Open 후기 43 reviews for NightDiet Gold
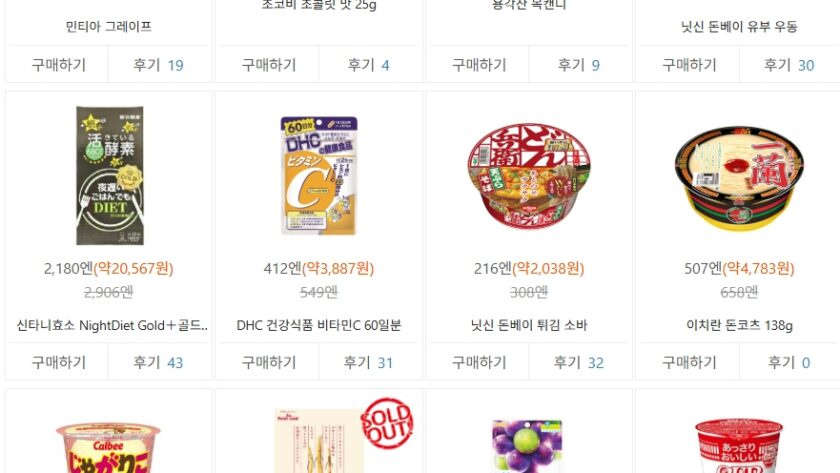 tap(158, 363)
